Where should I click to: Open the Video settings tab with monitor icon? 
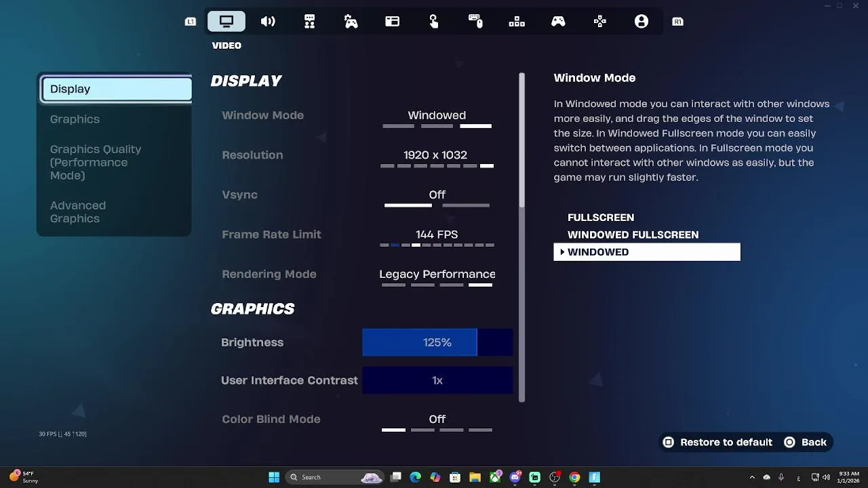click(226, 22)
